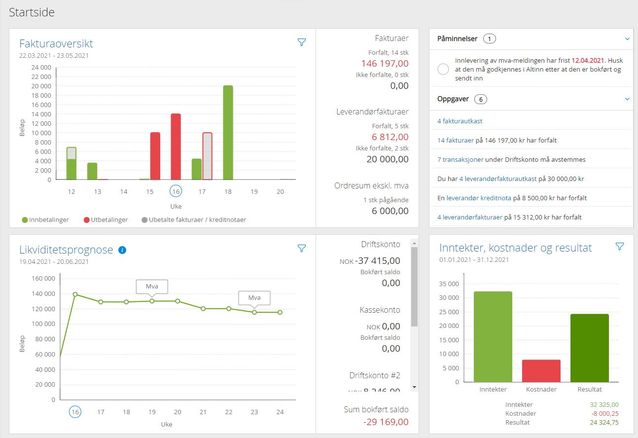Image resolution: width=638 pixels, height=438 pixels.
Task: Open leverandør kreditnota link
Action: (478, 198)
